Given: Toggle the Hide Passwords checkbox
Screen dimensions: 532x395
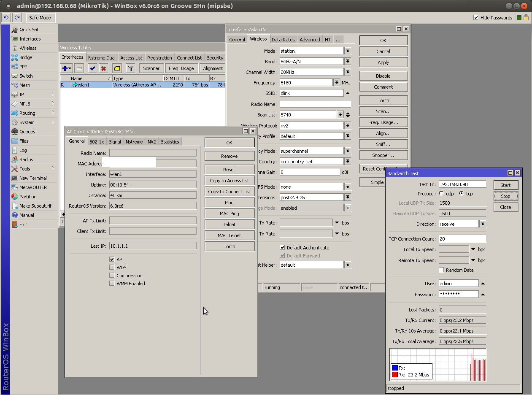Looking at the screenshot, I should tap(476, 18).
